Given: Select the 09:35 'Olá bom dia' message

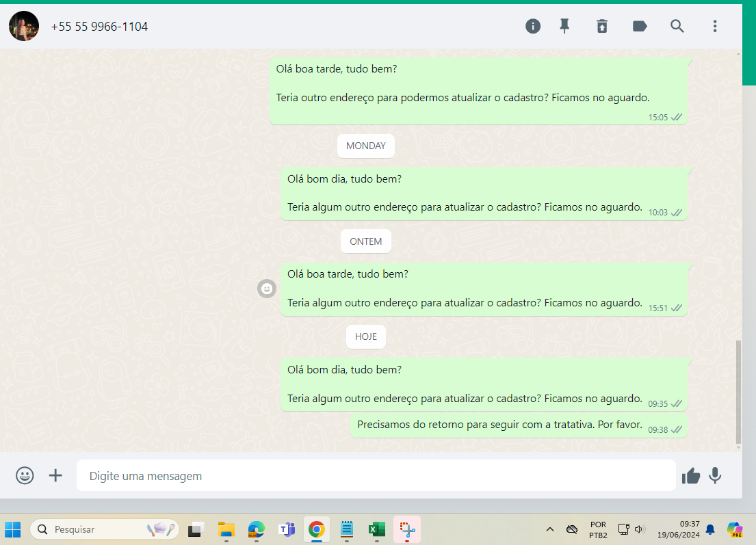Looking at the screenshot, I should [x=484, y=384].
